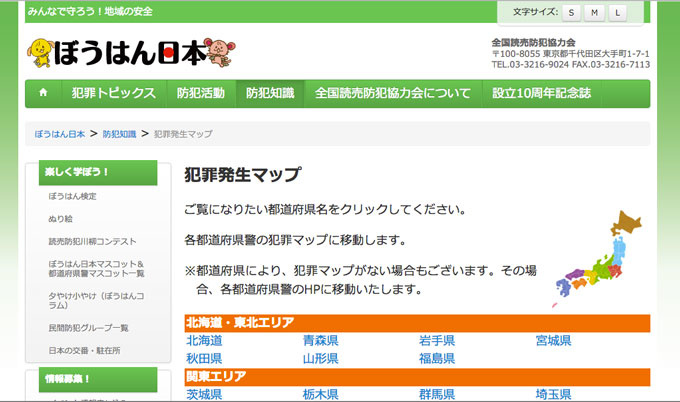The width and height of the screenshot is (680, 402).
Task: Open 読売防犯川柳コンテスト sidebar link
Action: (x=92, y=242)
